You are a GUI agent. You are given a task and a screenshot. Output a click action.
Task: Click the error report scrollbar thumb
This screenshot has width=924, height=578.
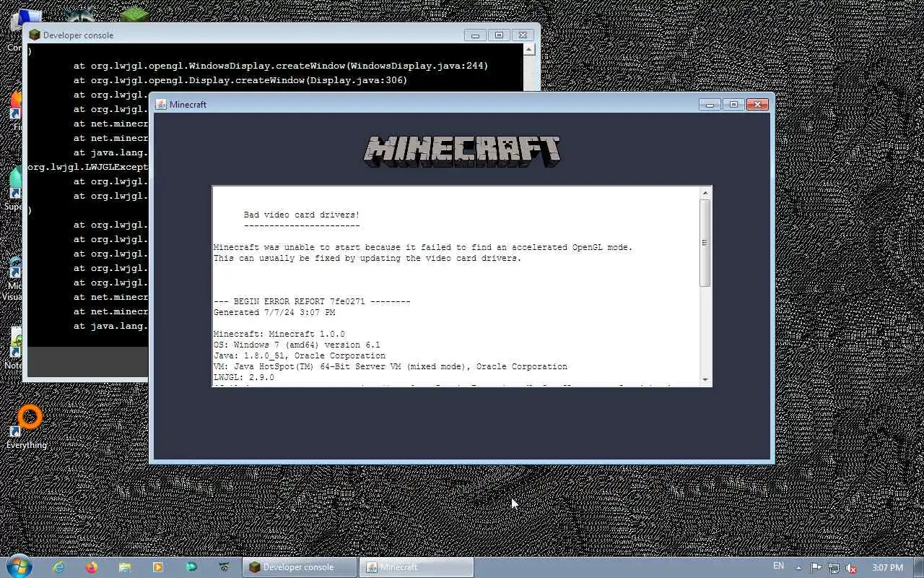tap(705, 243)
